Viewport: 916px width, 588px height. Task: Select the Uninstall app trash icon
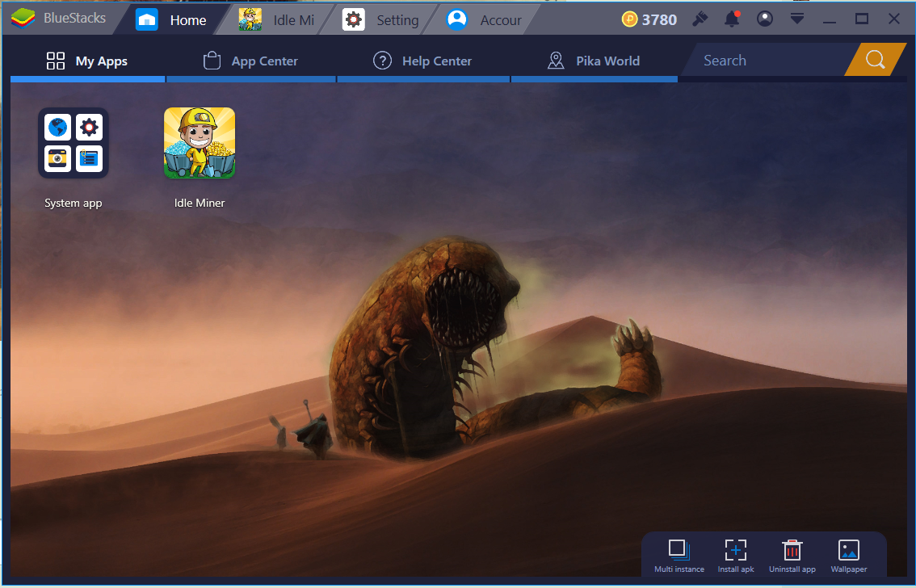[792, 550]
